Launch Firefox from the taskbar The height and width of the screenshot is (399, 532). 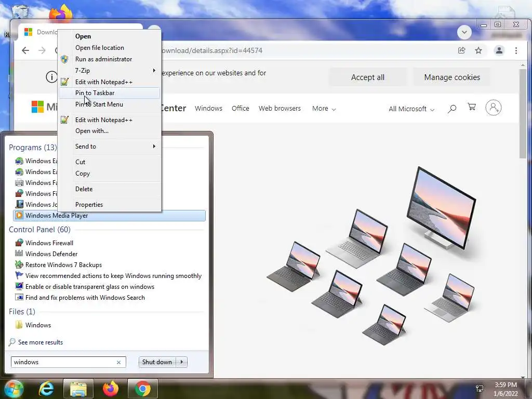(x=110, y=389)
